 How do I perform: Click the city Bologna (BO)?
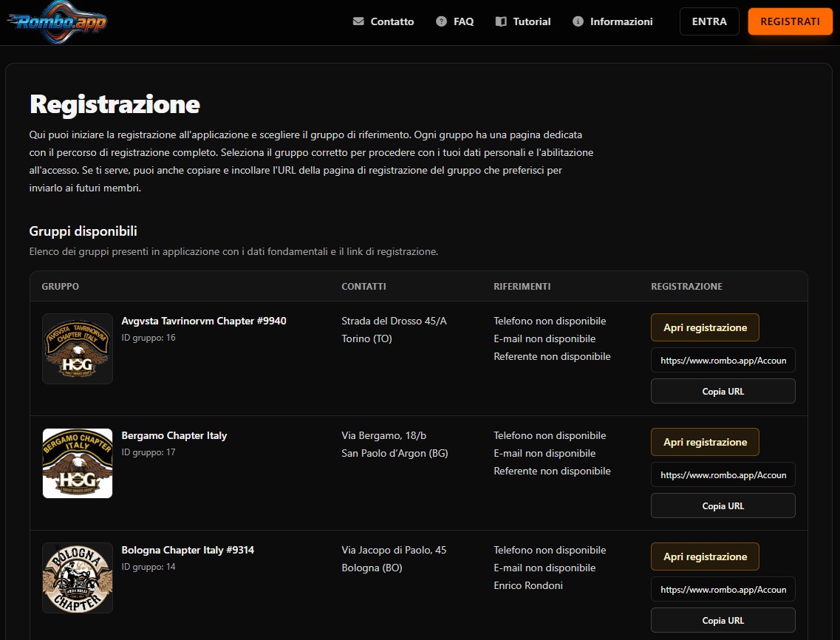coord(372,568)
